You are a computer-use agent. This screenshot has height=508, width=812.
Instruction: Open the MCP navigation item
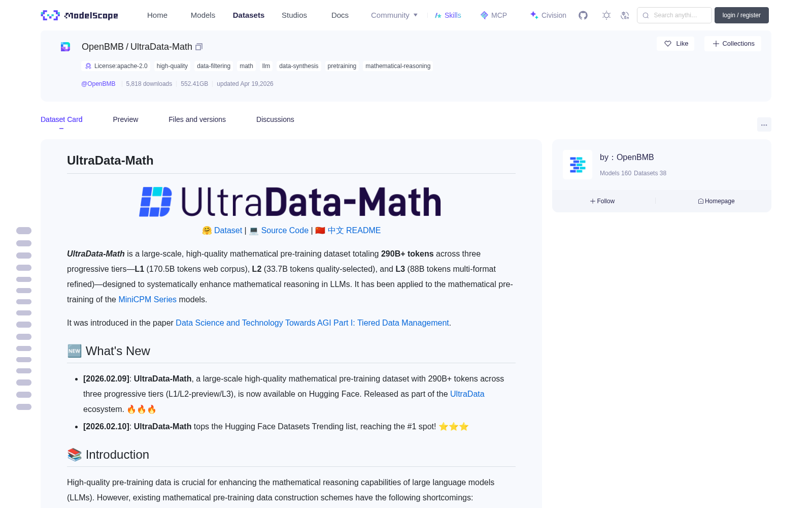493,15
